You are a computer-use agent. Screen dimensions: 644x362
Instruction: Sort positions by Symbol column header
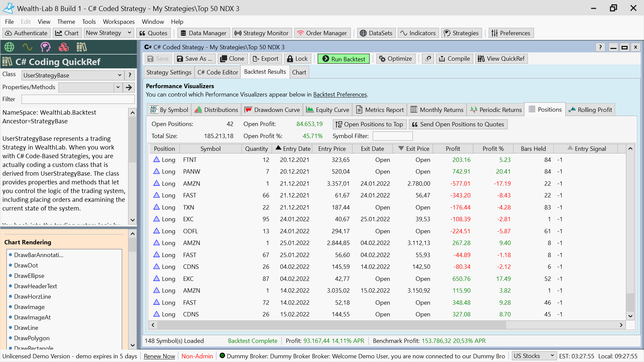coord(210,148)
